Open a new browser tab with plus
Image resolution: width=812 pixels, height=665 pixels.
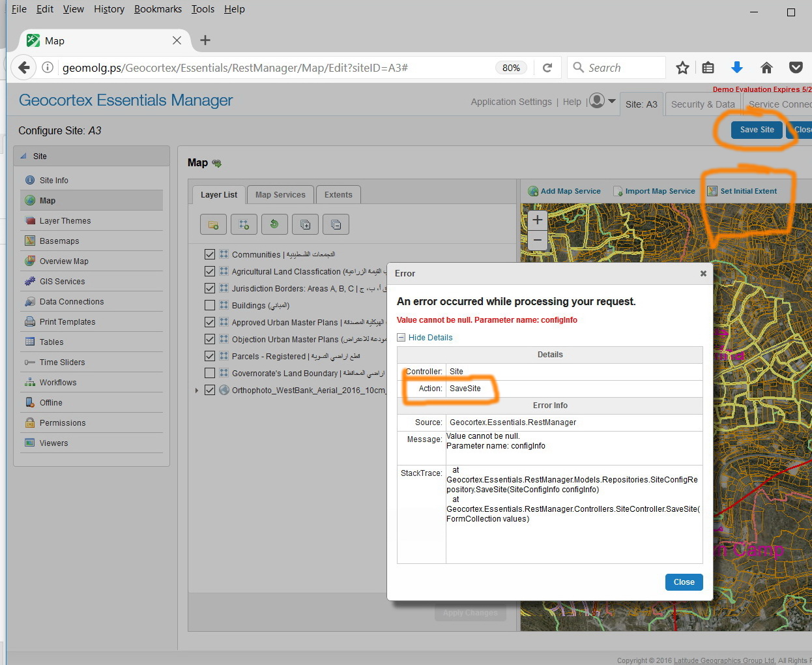(x=205, y=40)
